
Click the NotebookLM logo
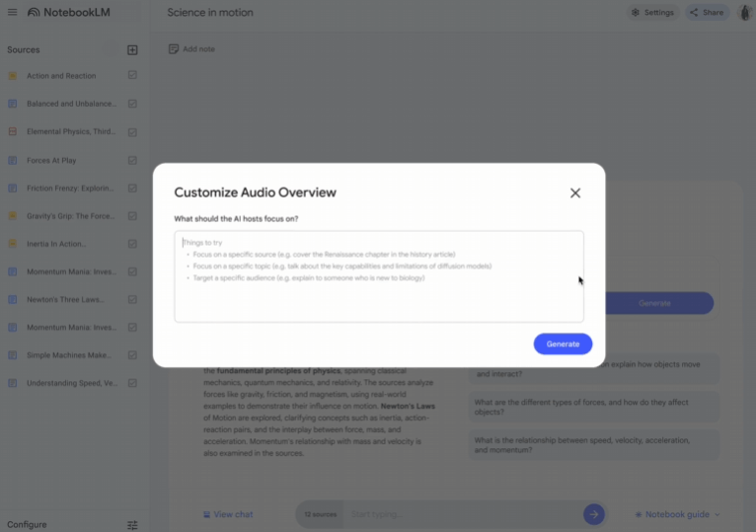click(x=68, y=13)
